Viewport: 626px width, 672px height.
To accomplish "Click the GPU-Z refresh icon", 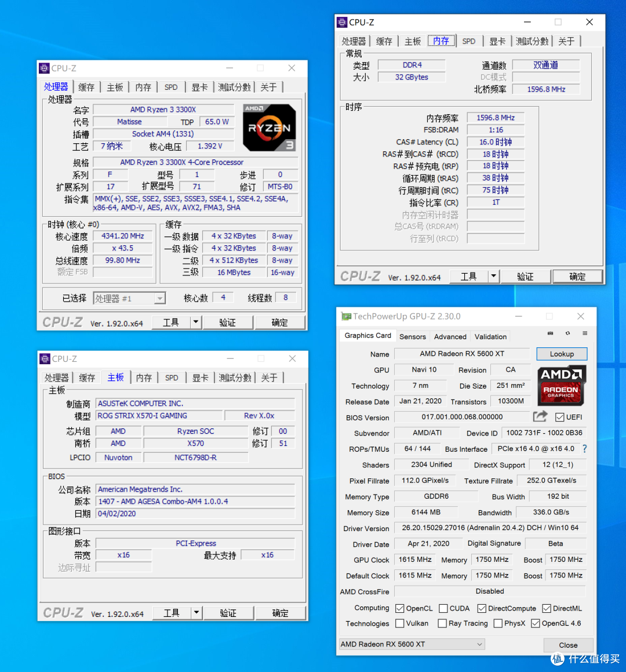I will click(x=567, y=333).
